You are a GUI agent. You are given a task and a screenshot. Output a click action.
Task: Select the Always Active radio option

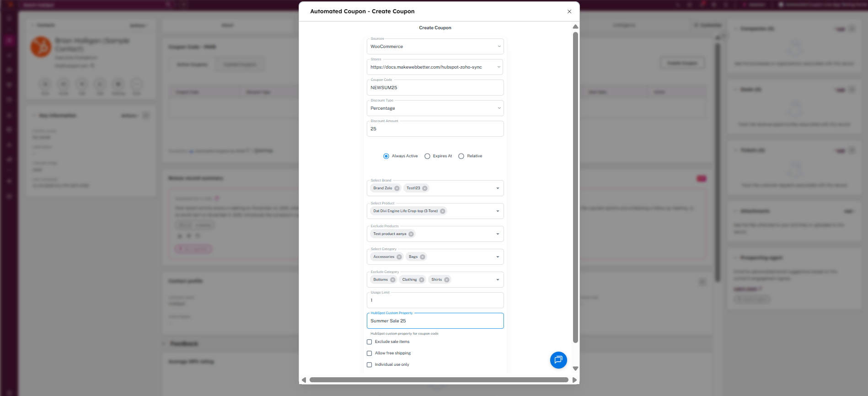(386, 156)
